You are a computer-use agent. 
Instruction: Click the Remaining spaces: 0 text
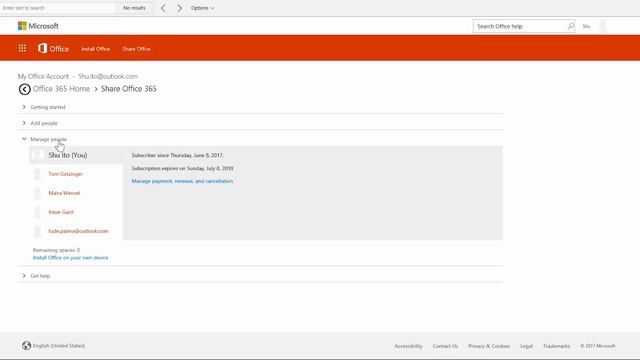point(56,250)
